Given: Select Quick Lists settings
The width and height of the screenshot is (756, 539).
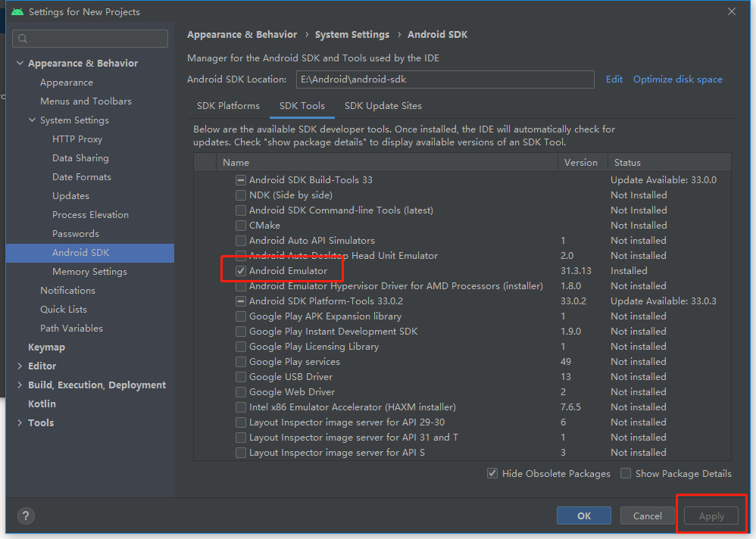Looking at the screenshot, I should pos(64,309).
